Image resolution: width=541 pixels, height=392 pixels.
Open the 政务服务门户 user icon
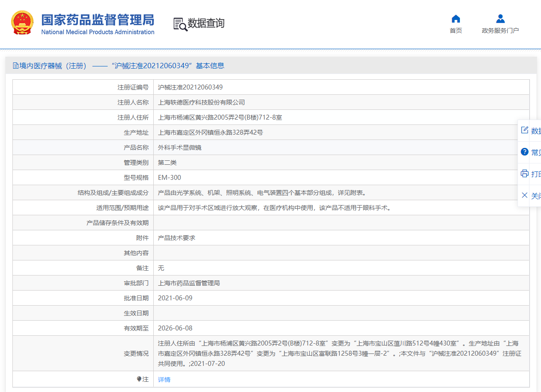(500, 19)
